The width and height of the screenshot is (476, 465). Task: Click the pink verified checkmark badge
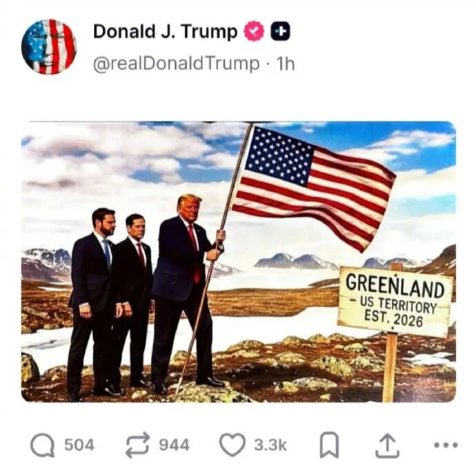(254, 31)
